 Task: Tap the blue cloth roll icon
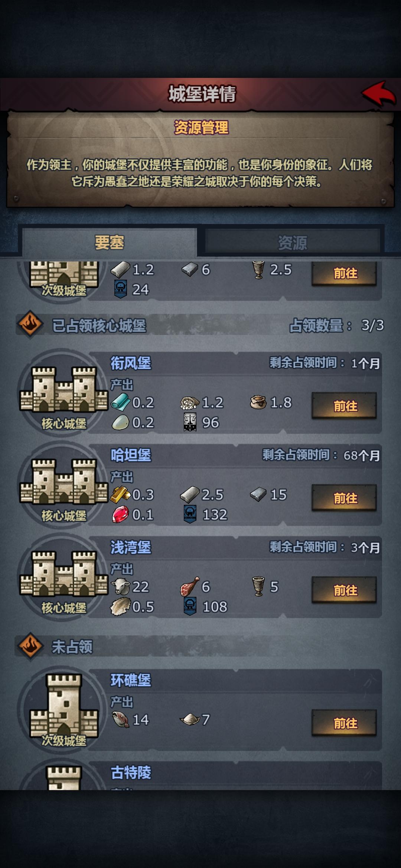121,402
